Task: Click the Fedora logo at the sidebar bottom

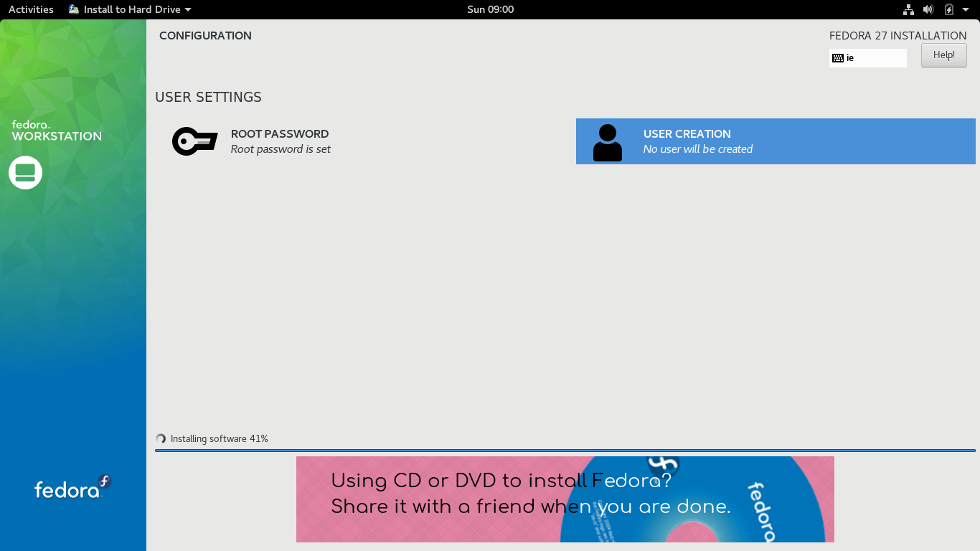Action: click(x=72, y=487)
